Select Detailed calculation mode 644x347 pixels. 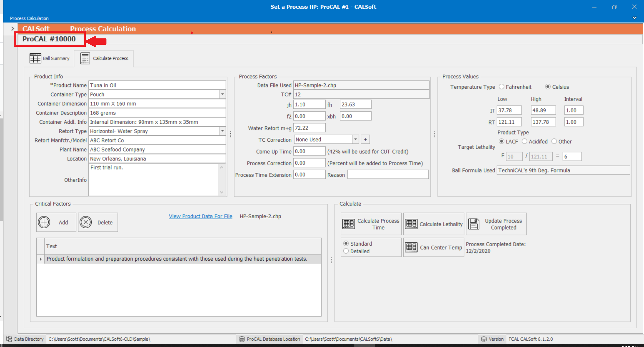click(346, 251)
